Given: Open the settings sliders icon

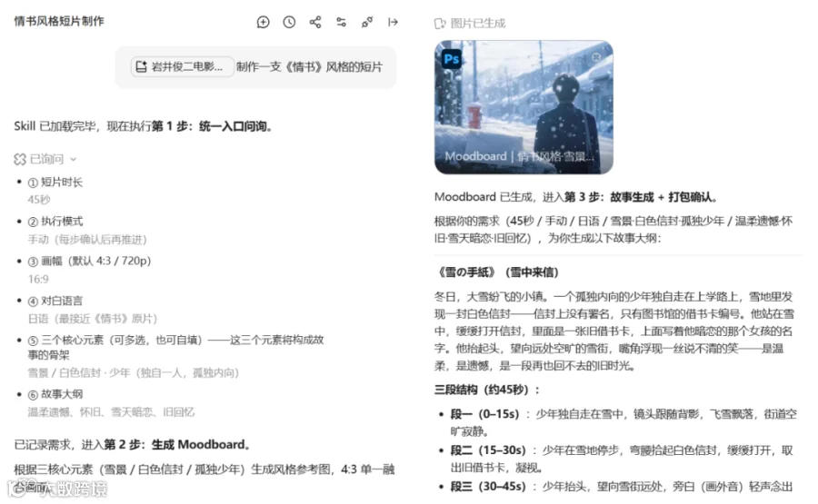Looking at the screenshot, I should point(341,22).
